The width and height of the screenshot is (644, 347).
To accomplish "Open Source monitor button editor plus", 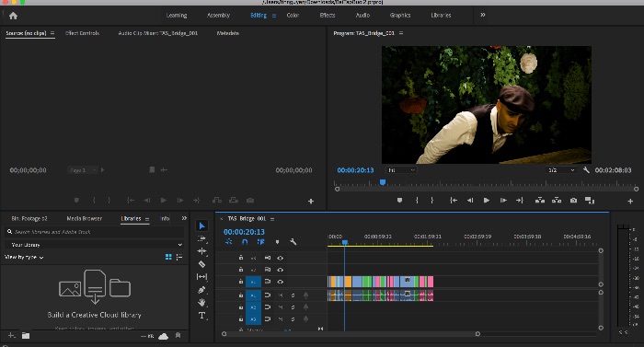I will tap(311, 201).
